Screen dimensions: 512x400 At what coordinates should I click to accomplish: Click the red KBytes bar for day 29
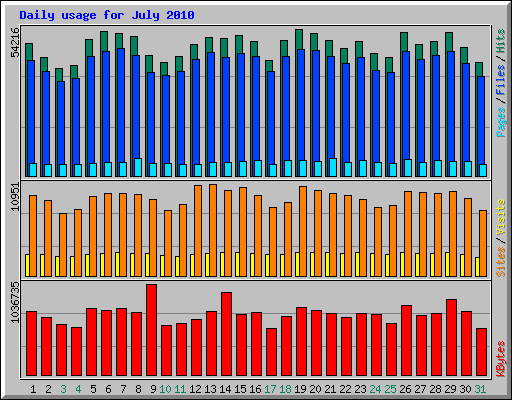click(x=451, y=338)
